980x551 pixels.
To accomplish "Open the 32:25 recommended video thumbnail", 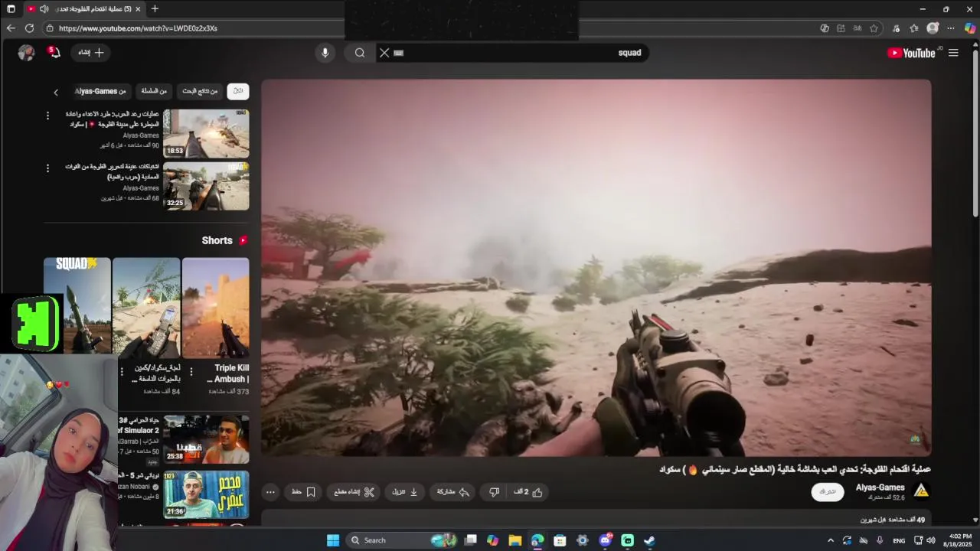I will click(x=206, y=186).
